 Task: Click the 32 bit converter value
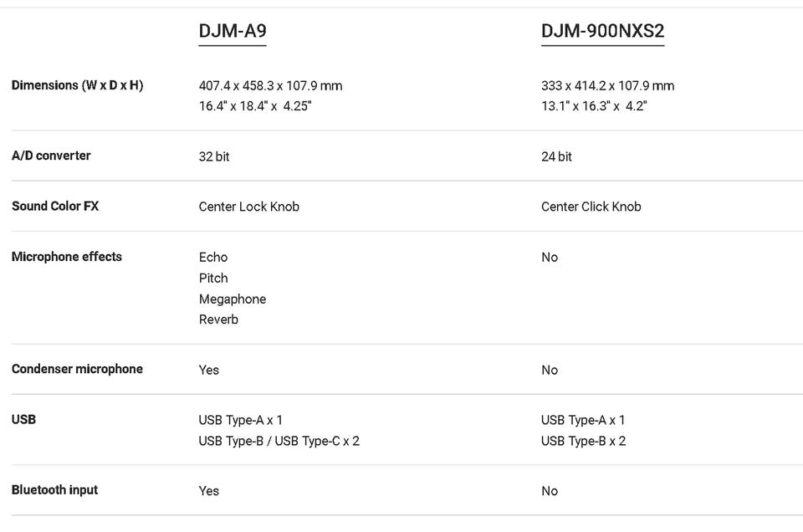[x=214, y=156]
